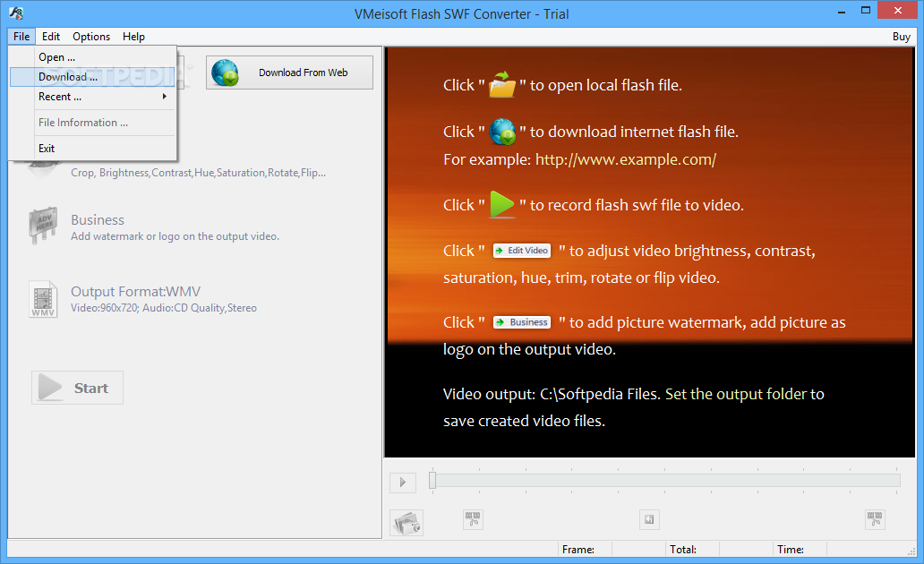The width and height of the screenshot is (924, 564).
Task: Click the Business option label
Action: (x=98, y=220)
